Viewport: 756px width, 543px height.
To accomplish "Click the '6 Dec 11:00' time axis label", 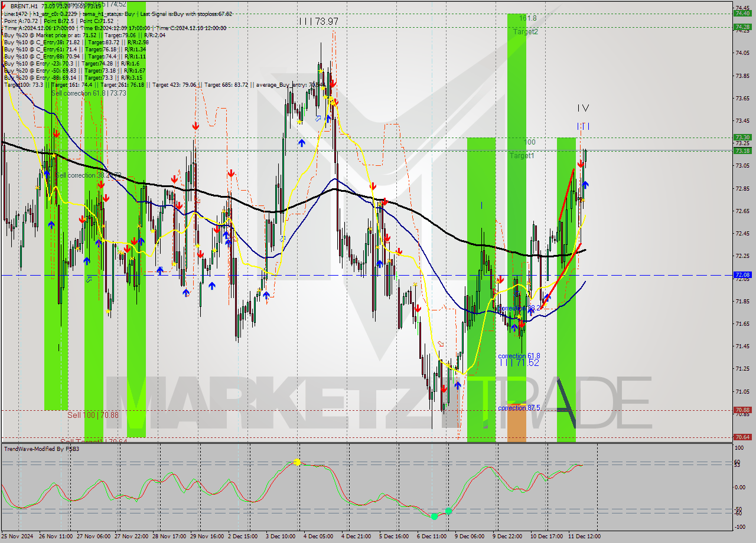I will (431, 537).
